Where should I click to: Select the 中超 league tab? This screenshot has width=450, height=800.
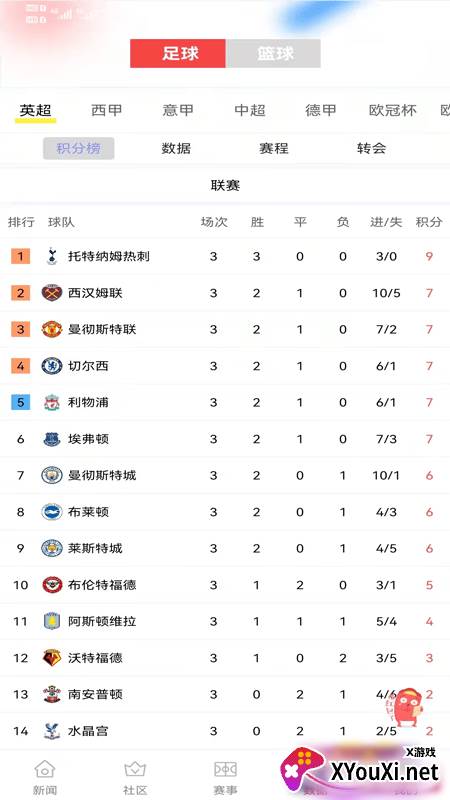click(x=249, y=110)
